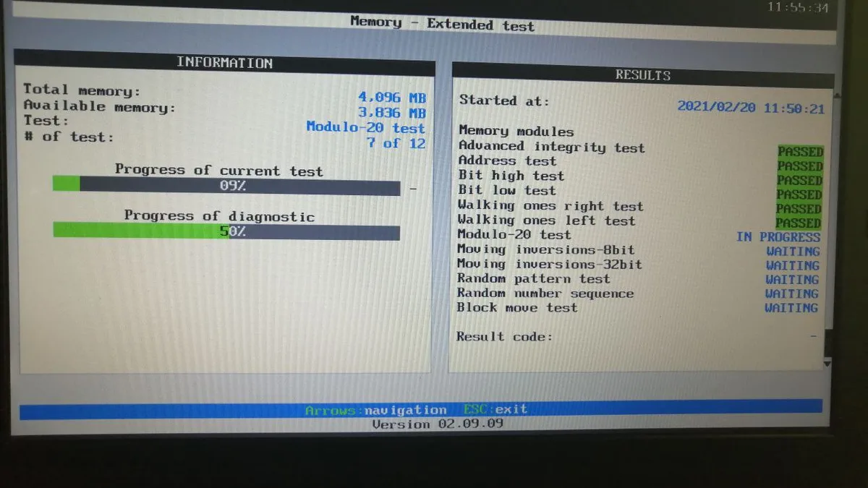The image size is (868, 488).
Task: Select the 'Moving inversions-8bit' row
Action: [x=640, y=250]
